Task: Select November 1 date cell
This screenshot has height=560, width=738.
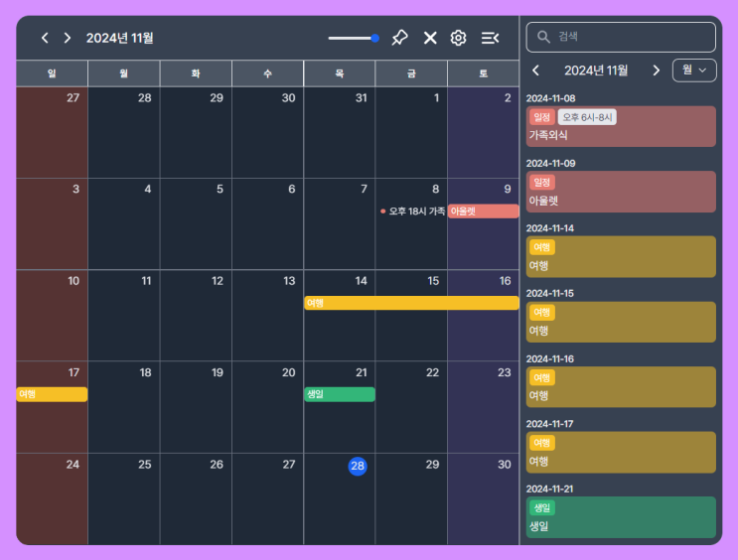Action: (411, 133)
